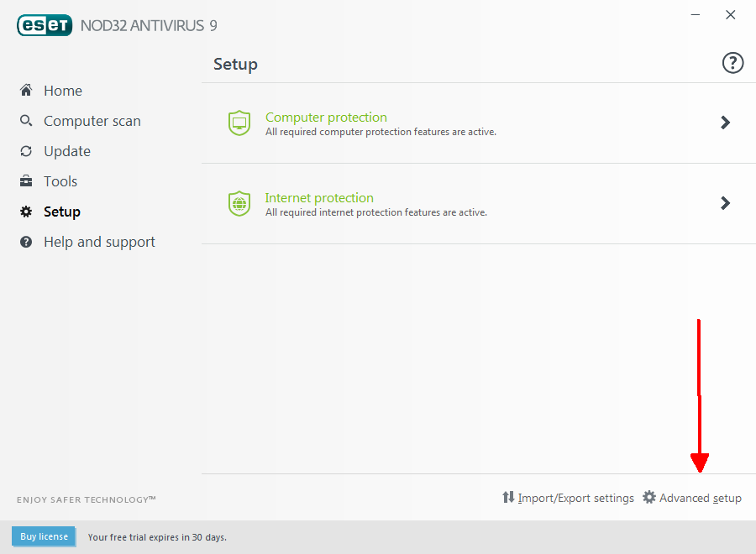Go to the Update section
This screenshot has height=554, width=756.
67,151
